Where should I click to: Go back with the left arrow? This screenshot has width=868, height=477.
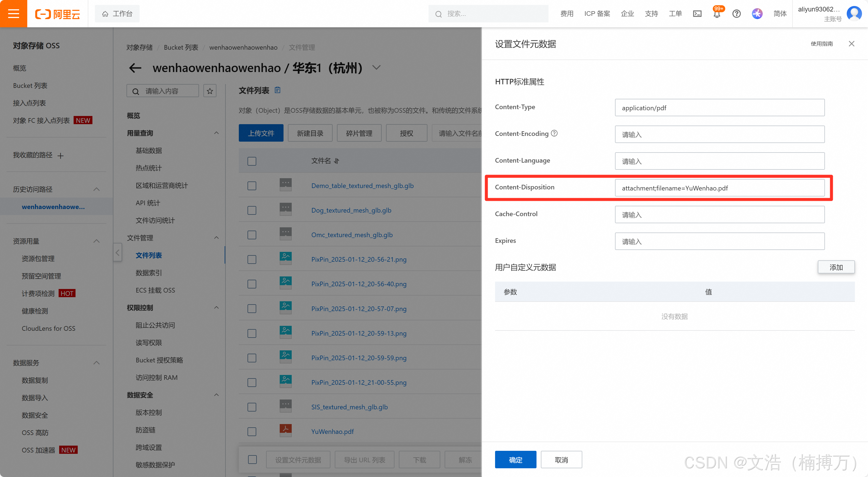[135, 68]
